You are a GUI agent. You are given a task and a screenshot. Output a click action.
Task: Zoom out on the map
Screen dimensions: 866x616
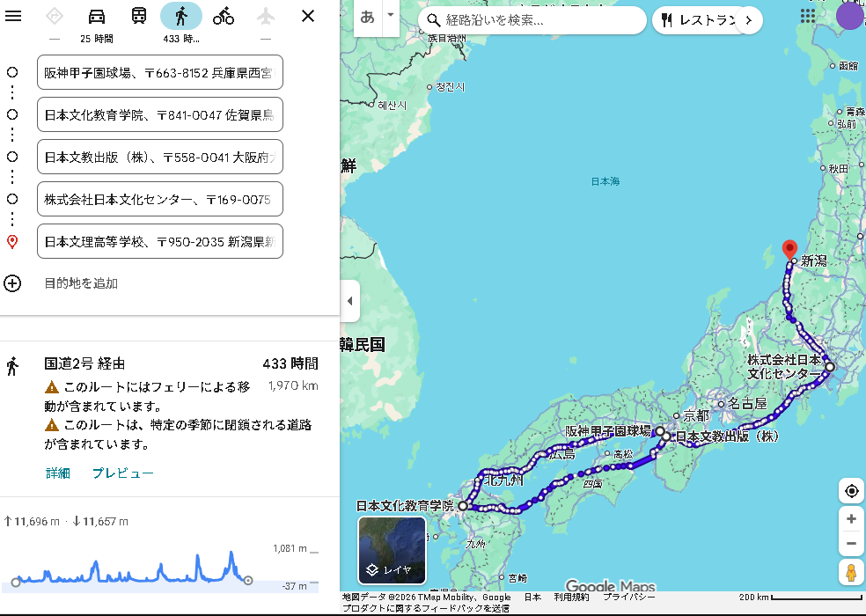pos(851,544)
